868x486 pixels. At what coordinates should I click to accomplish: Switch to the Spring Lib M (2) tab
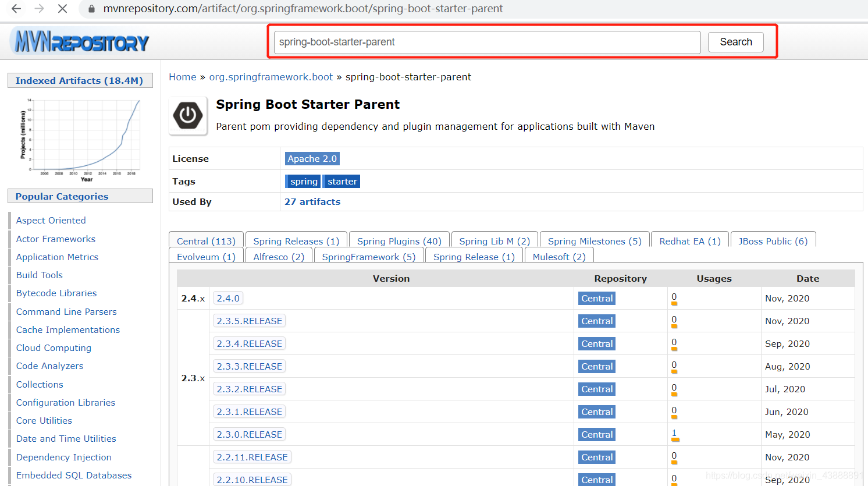tap(495, 240)
